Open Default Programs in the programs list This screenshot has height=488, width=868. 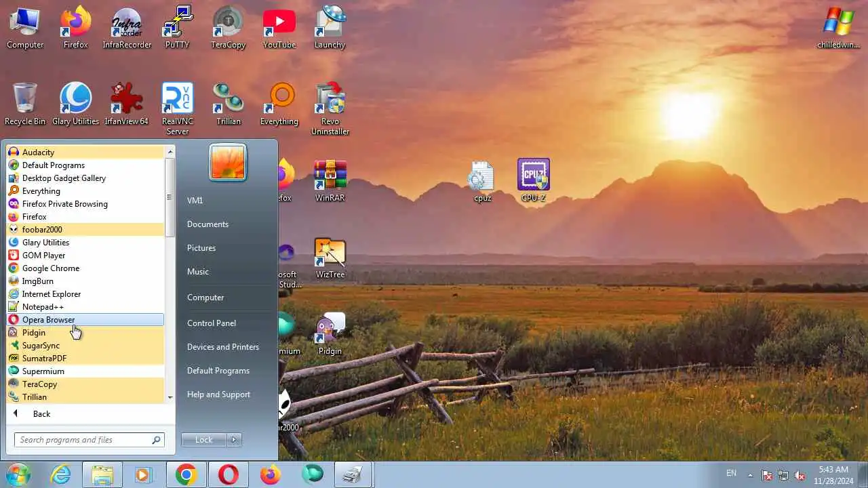85,165
